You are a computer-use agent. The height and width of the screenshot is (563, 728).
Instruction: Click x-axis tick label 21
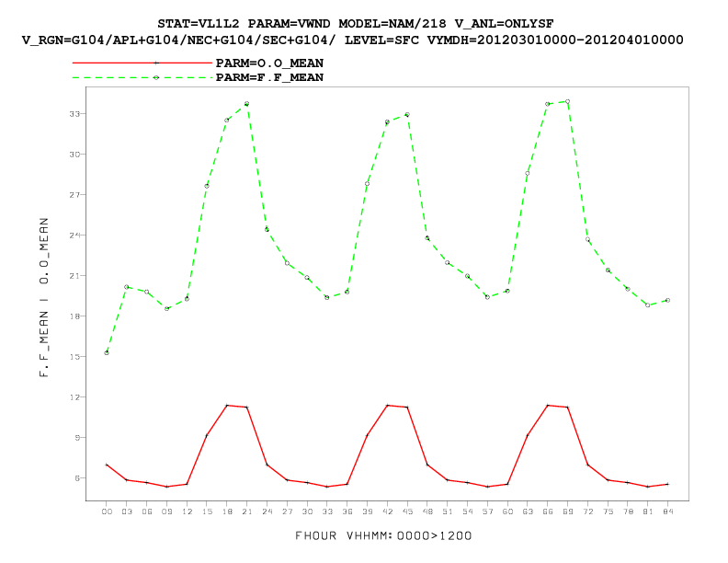click(x=247, y=511)
